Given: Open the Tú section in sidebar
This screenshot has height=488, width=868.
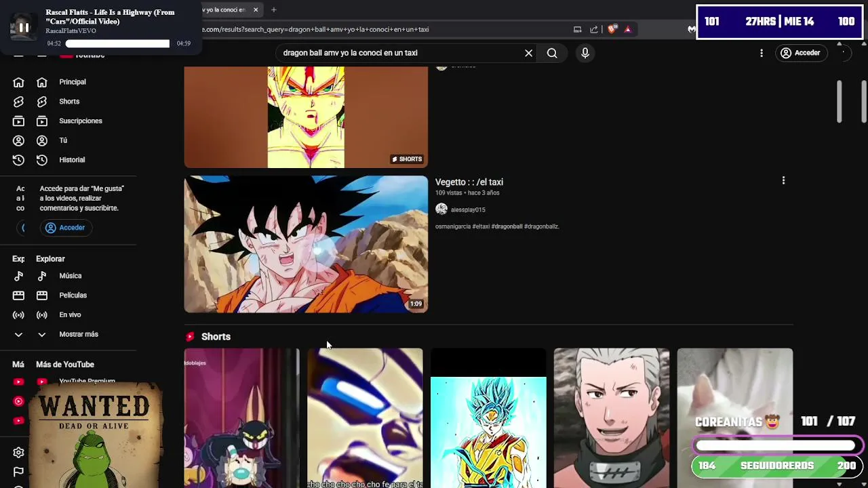Looking at the screenshot, I should [x=63, y=140].
